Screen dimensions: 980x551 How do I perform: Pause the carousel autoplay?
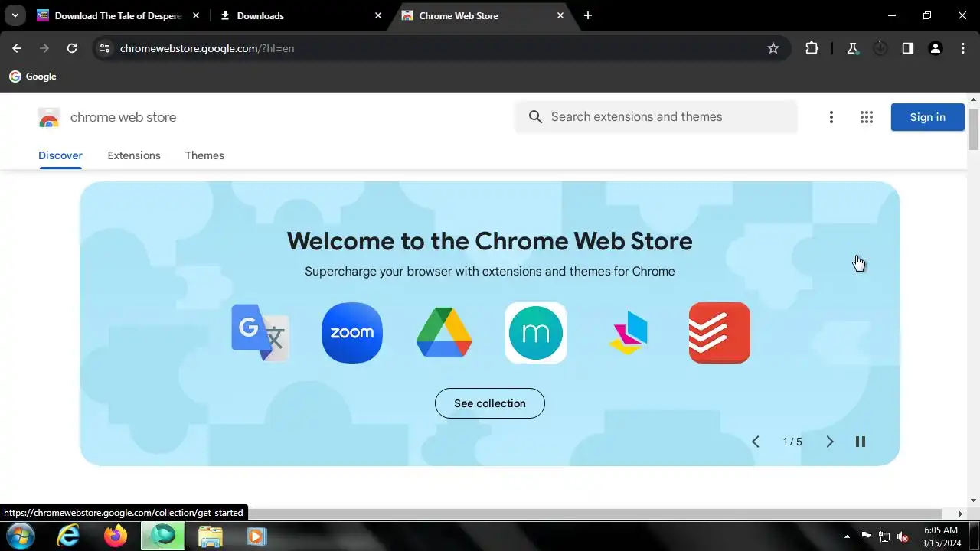tap(861, 442)
